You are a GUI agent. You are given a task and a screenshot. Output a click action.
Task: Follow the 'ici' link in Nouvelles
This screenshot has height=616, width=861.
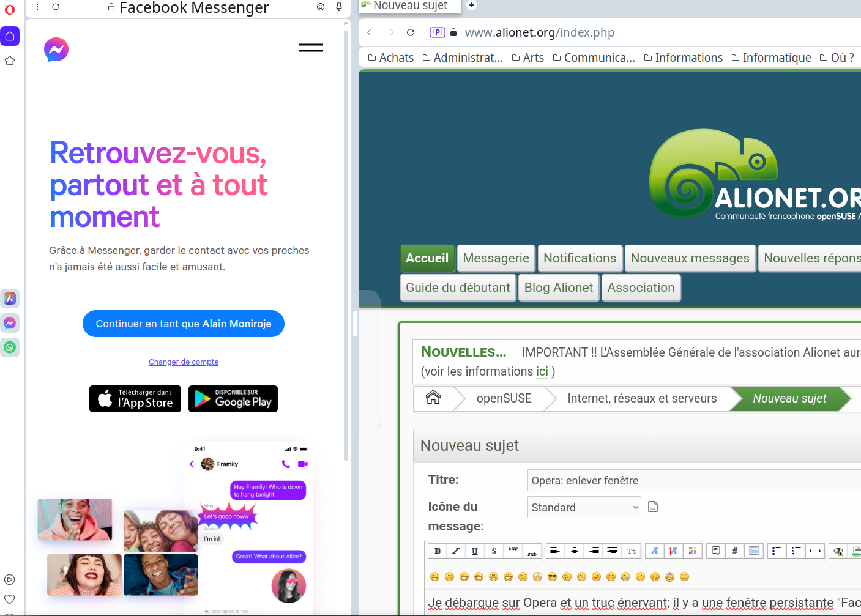point(542,371)
